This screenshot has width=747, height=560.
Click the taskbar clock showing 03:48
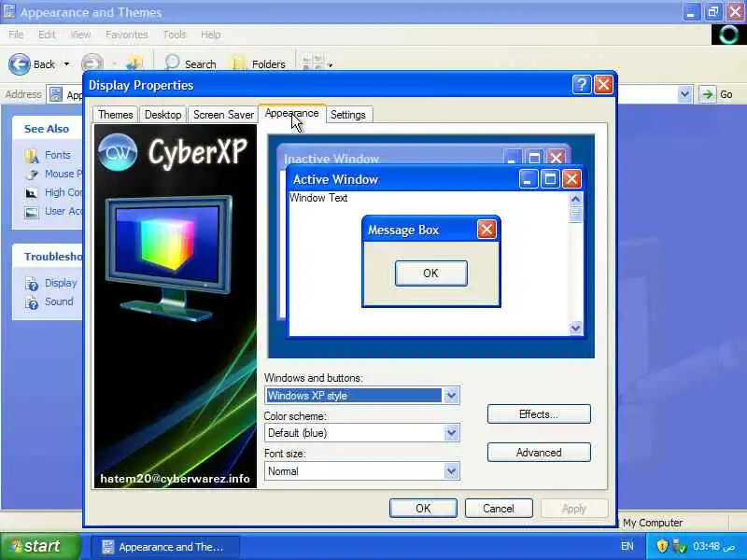click(x=713, y=546)
